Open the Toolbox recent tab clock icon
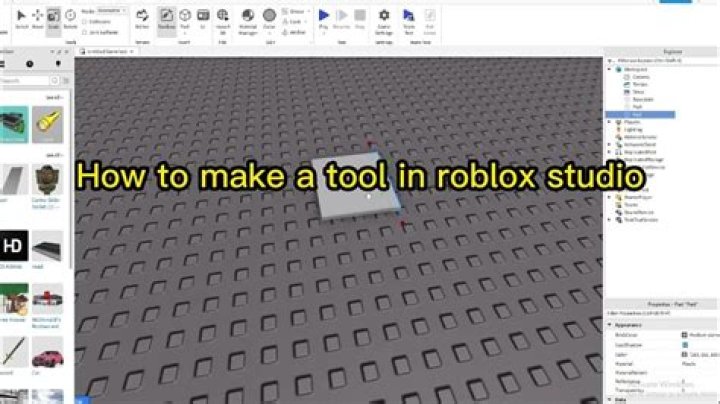The height and width of the screenshot is (404, 720). click(30, 64)
